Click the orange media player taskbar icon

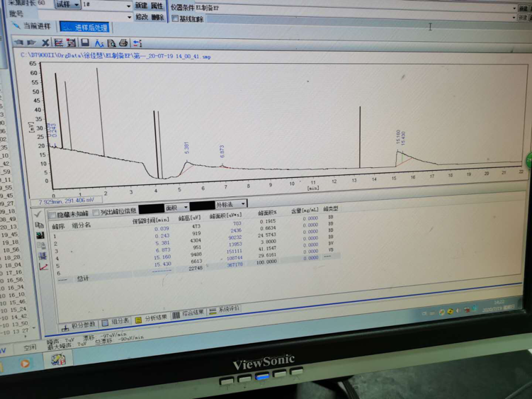coord(24,364)
